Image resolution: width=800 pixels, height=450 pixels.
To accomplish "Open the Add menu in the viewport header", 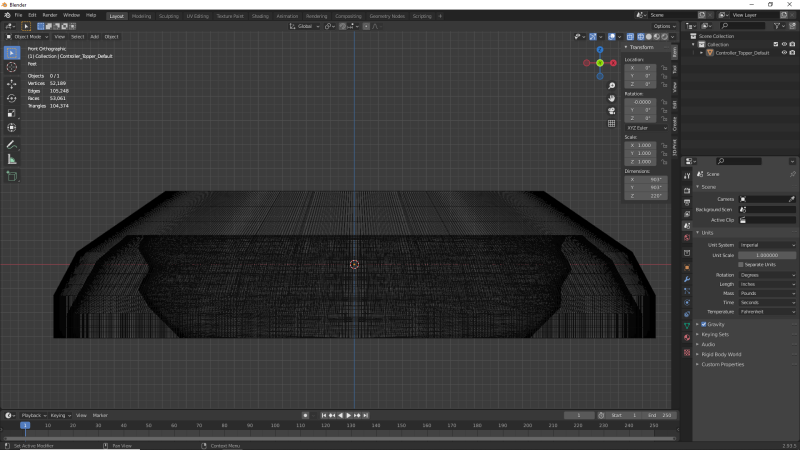I will pos(94,36).
